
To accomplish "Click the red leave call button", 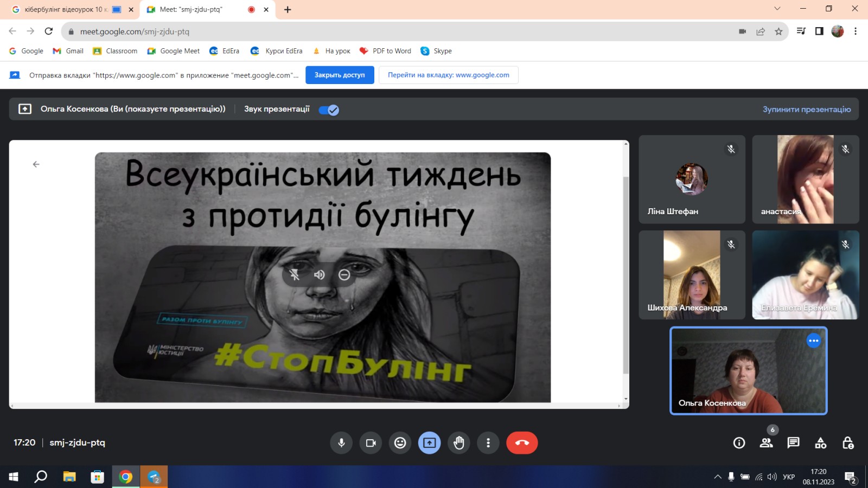I will [x=522, y=443].
